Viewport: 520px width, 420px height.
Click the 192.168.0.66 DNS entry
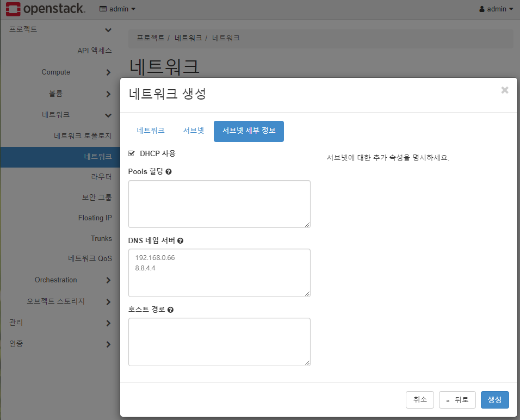(155, 258)
